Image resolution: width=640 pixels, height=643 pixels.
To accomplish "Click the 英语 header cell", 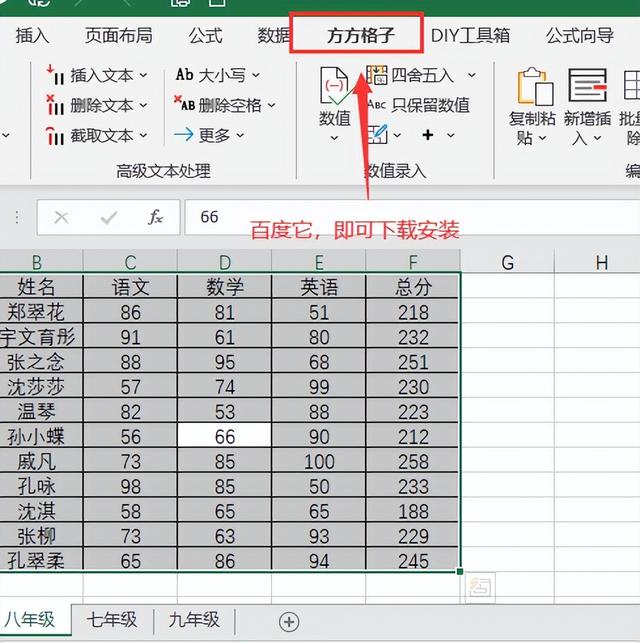I will pyautogui.click(x=319, y=287).
